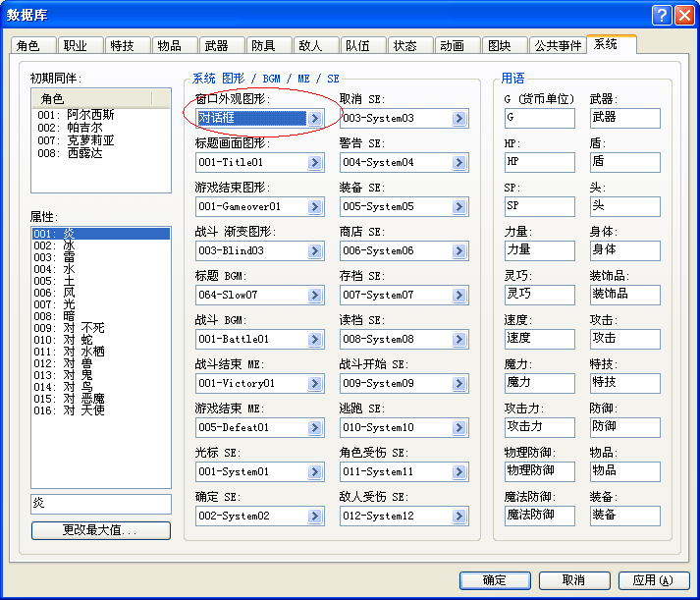
Task: Switch to the 公共事件 tab
Action: point(558,45)
